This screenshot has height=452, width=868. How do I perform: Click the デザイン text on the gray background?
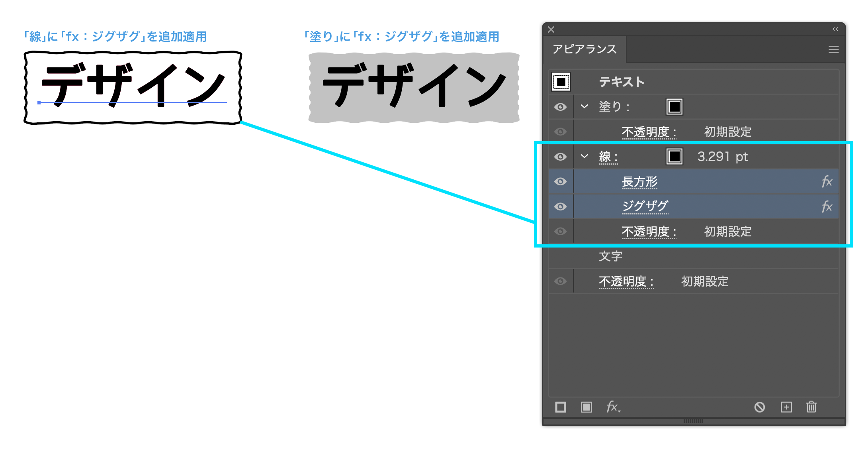pyautogui.click(x=414, y=85)
